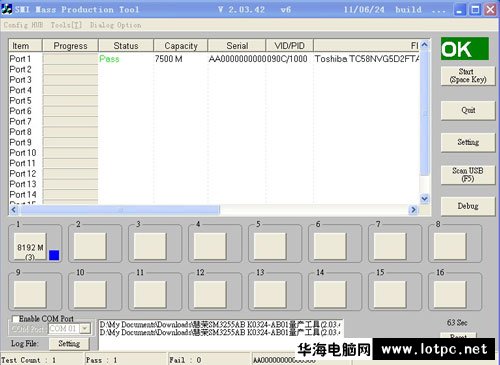
Task: Select the Port 1 row
Action: click(x=214, y=59)
